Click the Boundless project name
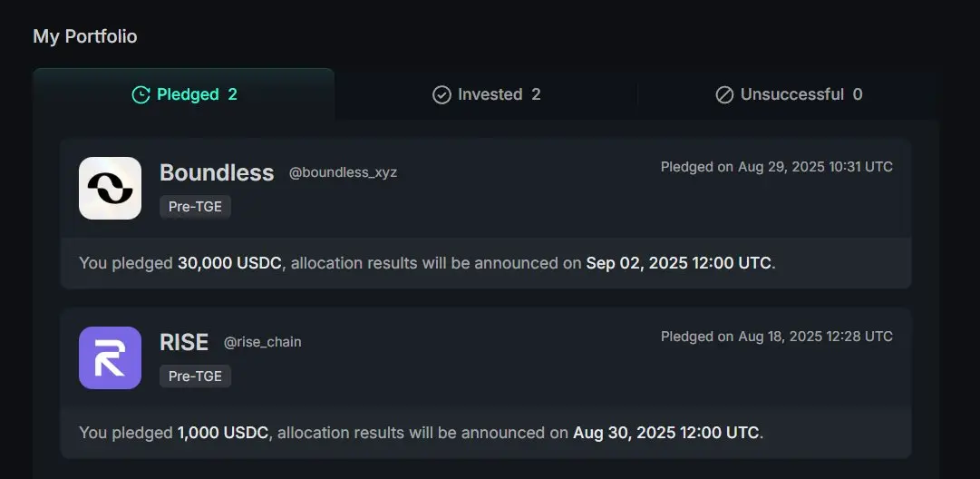The height and width of the screenshot is (479, 980). tap(217, 172)
